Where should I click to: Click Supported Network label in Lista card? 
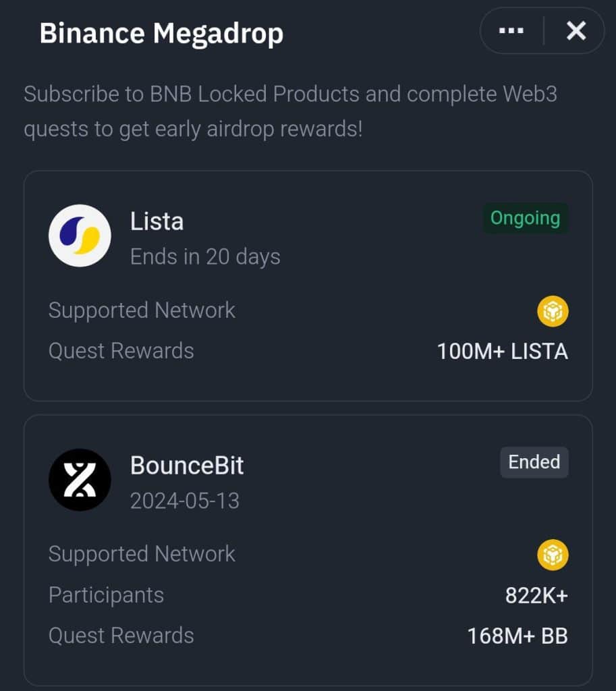click(142, 310)
